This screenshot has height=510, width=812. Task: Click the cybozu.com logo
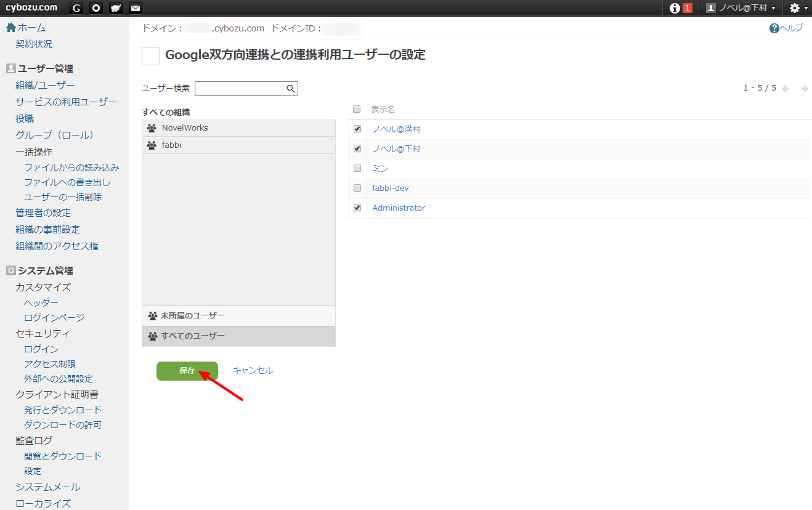coord(31,7)
